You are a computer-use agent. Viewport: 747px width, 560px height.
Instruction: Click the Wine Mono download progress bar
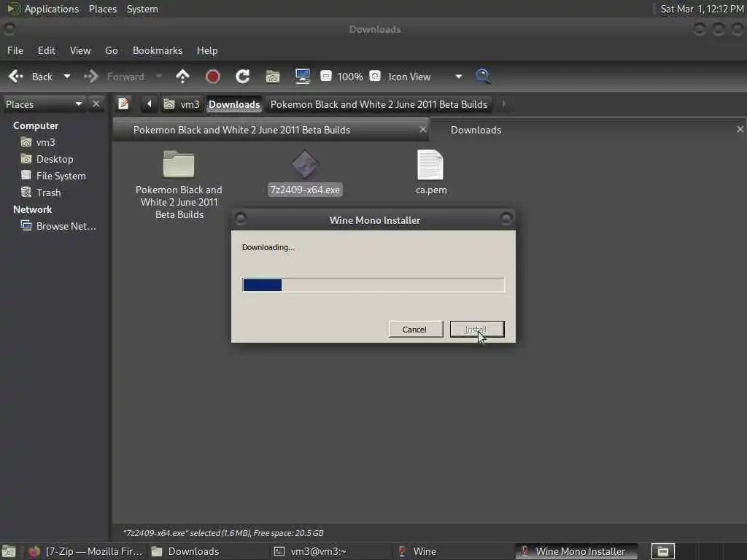click(373, 285)
